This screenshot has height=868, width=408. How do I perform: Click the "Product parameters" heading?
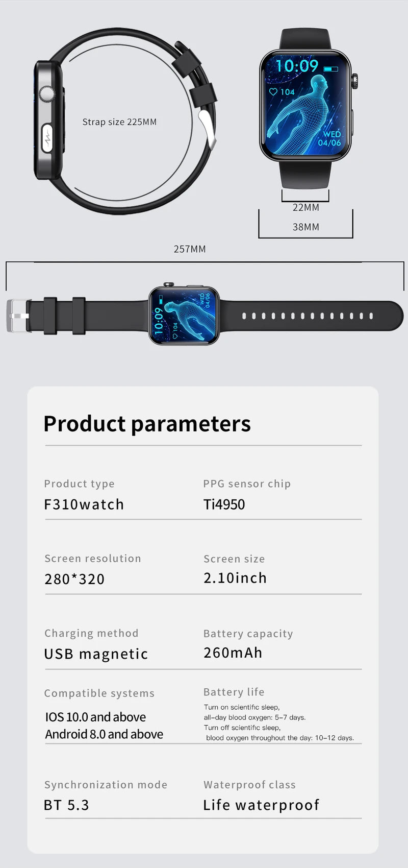[147, 424]
